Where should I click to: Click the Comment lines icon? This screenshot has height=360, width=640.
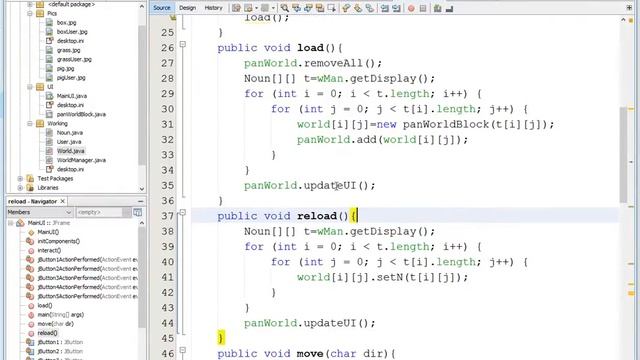point(438,8)
